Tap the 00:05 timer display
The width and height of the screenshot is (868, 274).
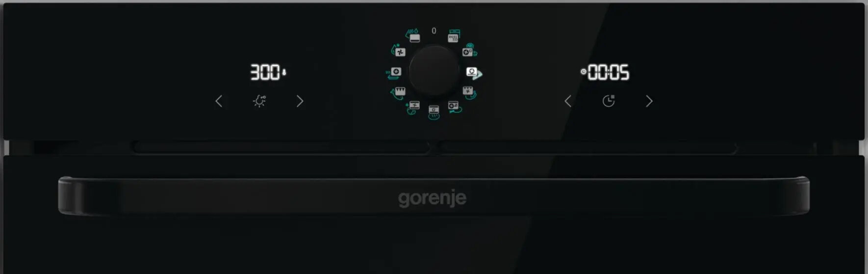pos(605,73)
